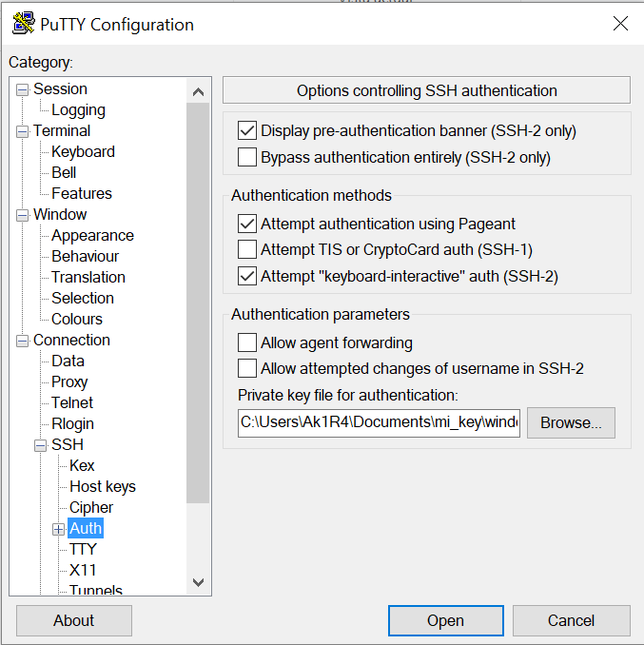Select Window category
Screen dimensions: 644x645
pyautogui.click(x=60, y=214)
